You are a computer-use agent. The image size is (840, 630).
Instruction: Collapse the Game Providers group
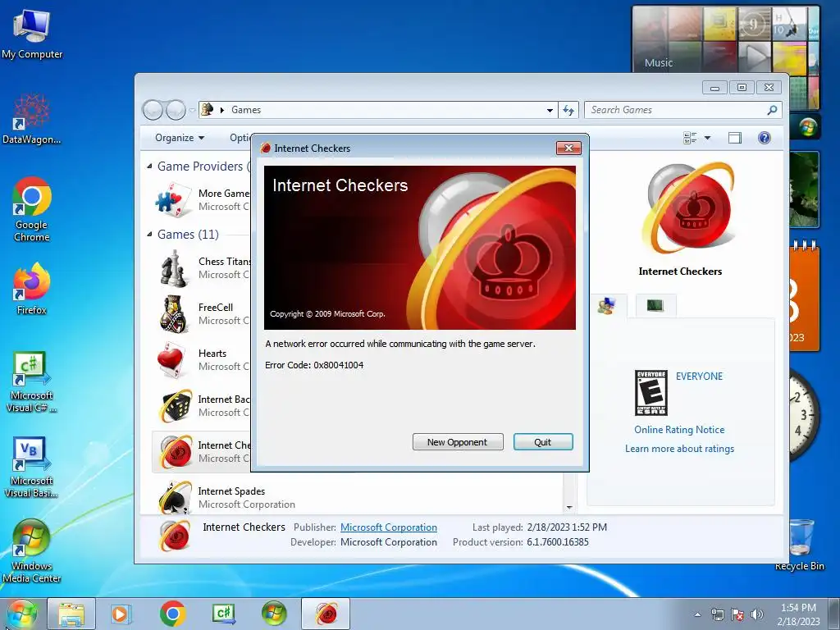149,167
